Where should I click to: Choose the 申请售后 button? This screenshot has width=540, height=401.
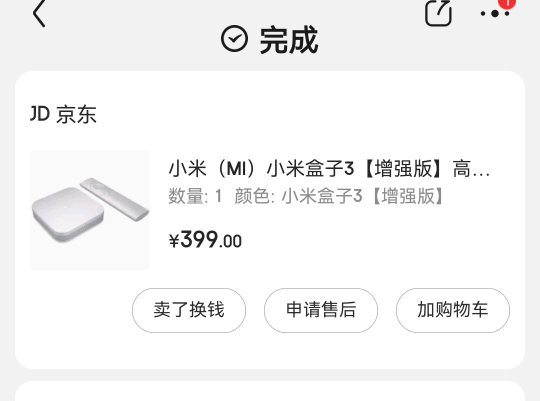[x=321, y=310]
